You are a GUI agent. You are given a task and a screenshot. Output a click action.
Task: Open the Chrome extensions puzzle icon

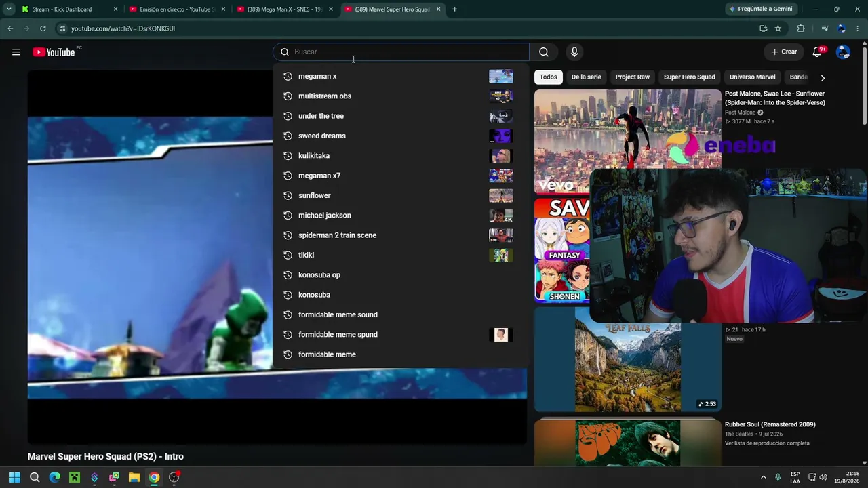pyautogui.click(x=801, y=28)
